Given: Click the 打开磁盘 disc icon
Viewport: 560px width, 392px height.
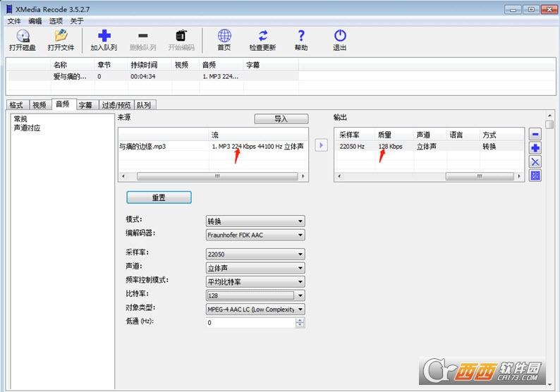Looking at the screenshot, I should (x=23, y=36).
